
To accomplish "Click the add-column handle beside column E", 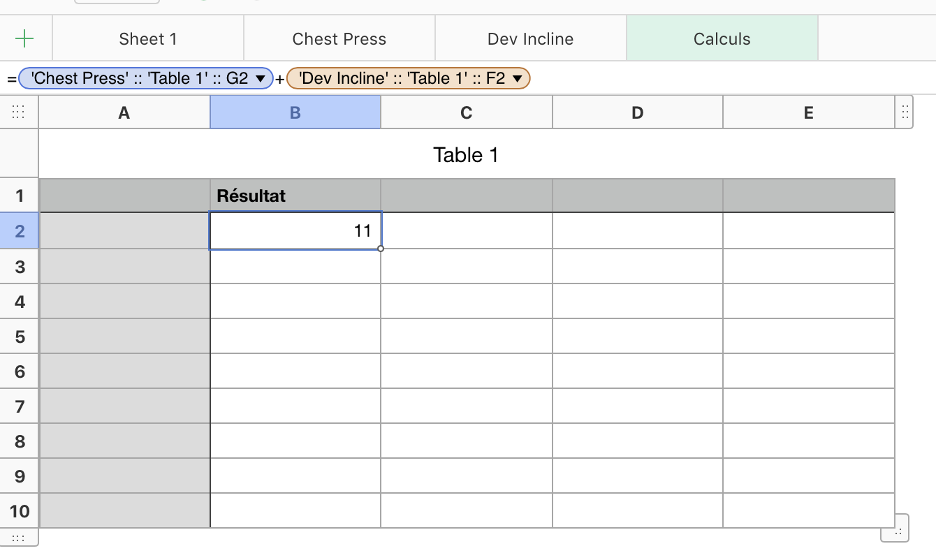I will [x=905, y=112].
